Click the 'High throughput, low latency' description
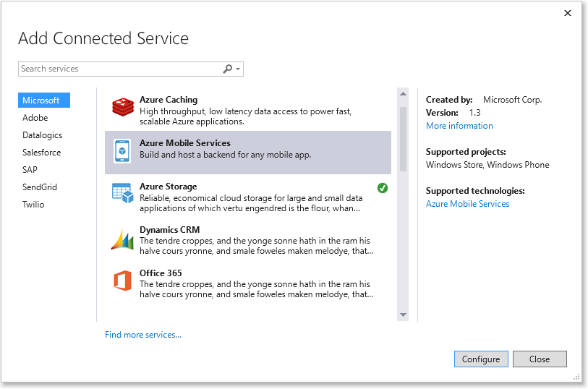This screenshot has width=588, height=389. click(246, 116)
